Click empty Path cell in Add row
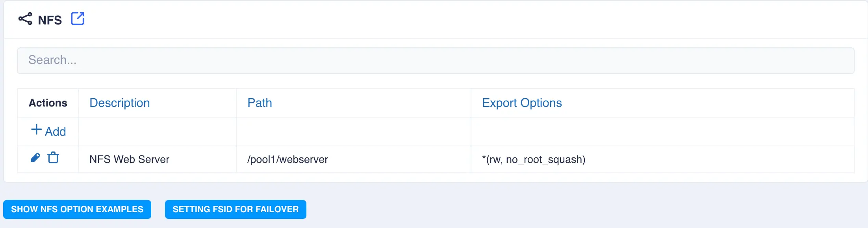 tap(353, 132)
